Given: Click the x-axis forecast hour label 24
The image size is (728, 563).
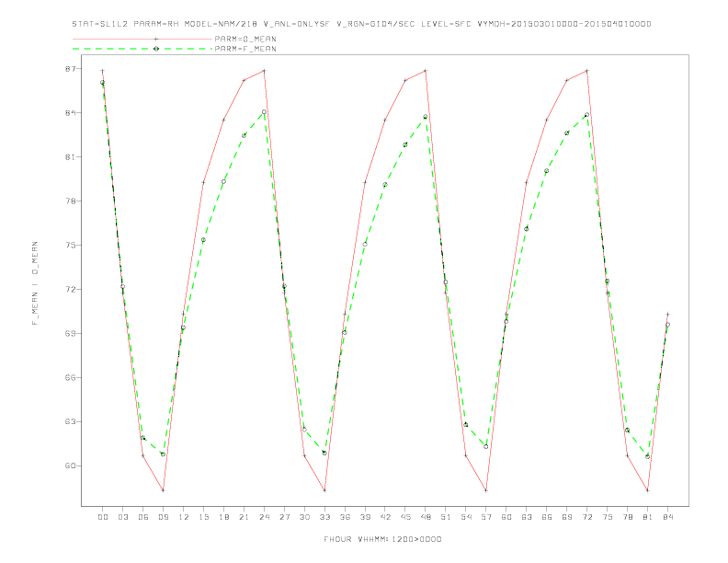Looking at the screenshot, I should pos(264,517).
